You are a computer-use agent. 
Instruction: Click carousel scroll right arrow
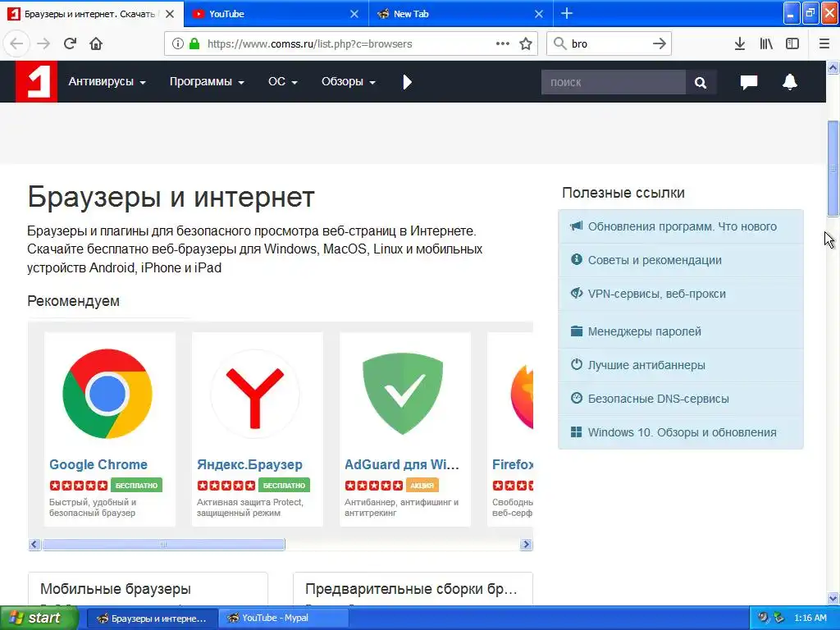tap(526, 545)
